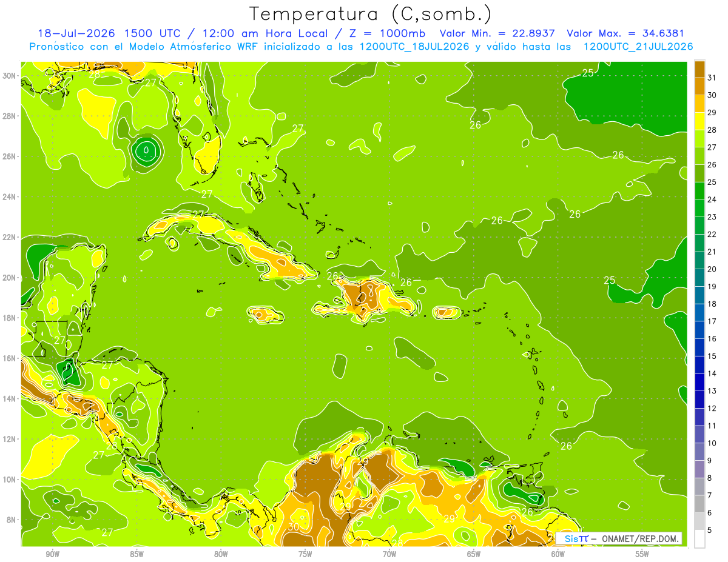Click the '1200UTC_21JUL2026' valid-until time

tap(638, 47)
